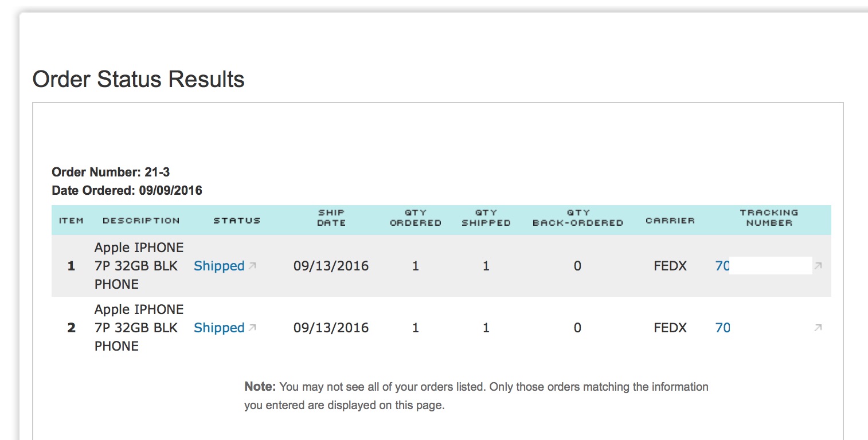
Task: Click the FEDX carrier cell for item 2
Action: coord(670,328)
